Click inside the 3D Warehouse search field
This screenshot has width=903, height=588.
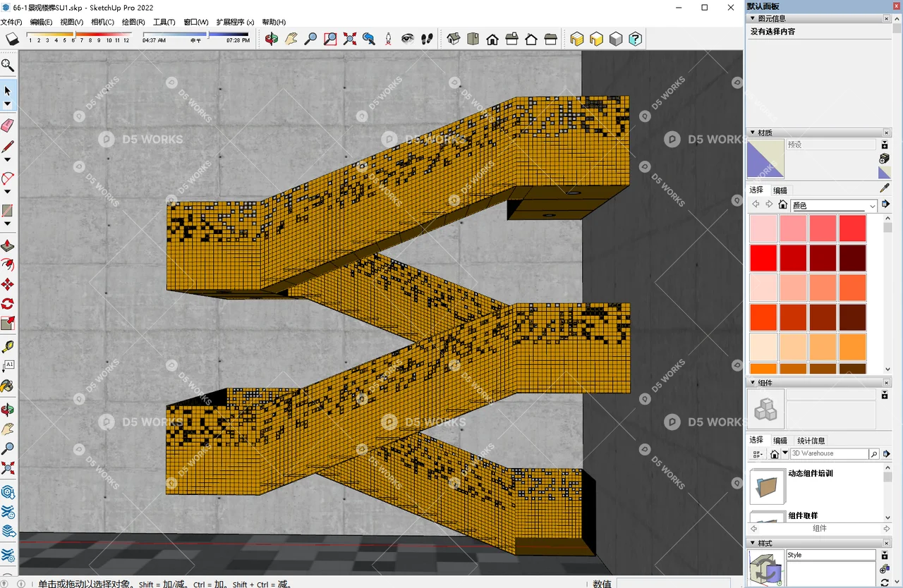pos(829,453)
